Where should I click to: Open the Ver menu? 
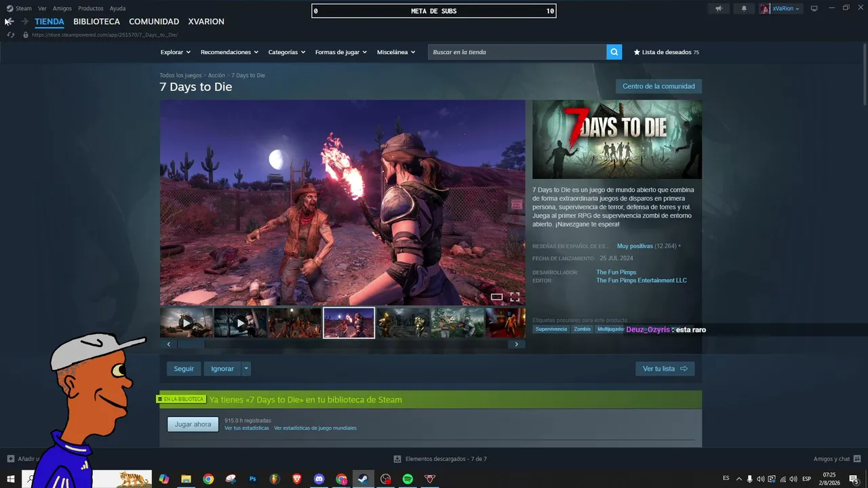click(42, 9)
